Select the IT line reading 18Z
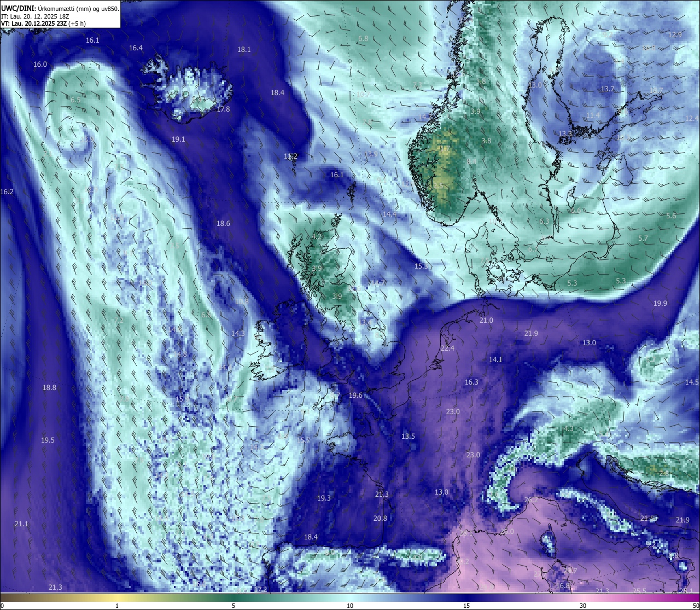Image resolution: width=700 pixels, height=610 pixels. pos(35,16)
